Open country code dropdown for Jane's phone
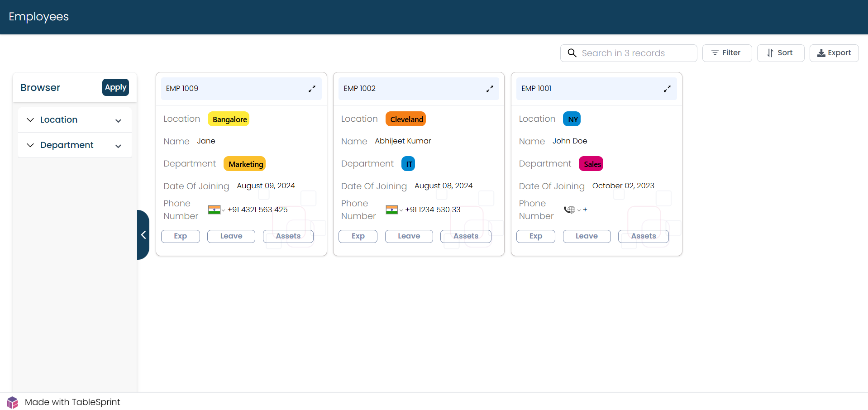This screenshot has width=868, height=410. [x=223, y=210]
